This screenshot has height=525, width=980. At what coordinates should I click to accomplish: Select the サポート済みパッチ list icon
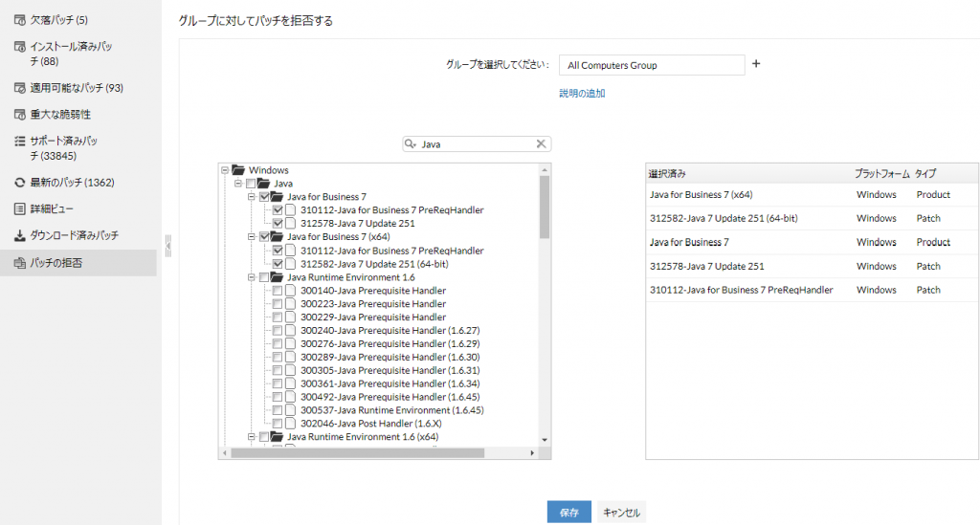click(x=19, y=142)
